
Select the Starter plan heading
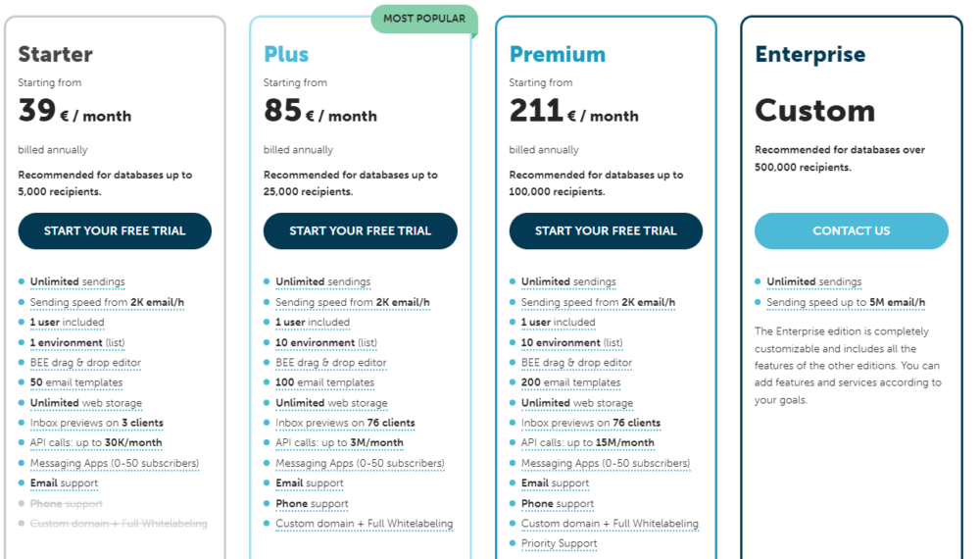point(55,54)
